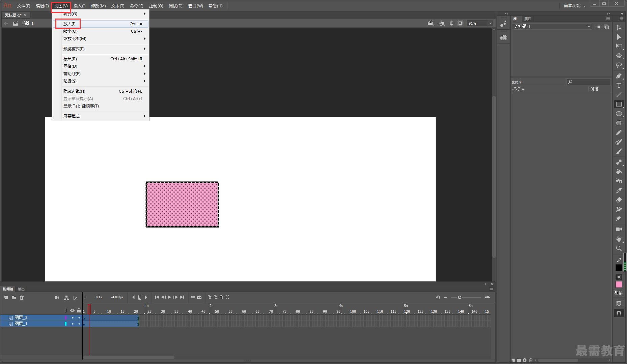Select the Ink Bottle tool
This screenshot has width=627, height=364.
click(x=619, y=181)
